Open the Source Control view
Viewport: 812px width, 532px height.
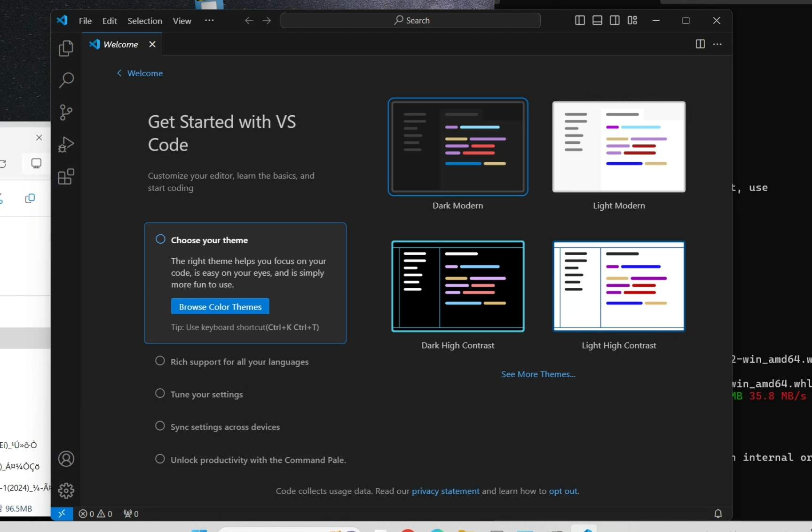coord(66,112)
